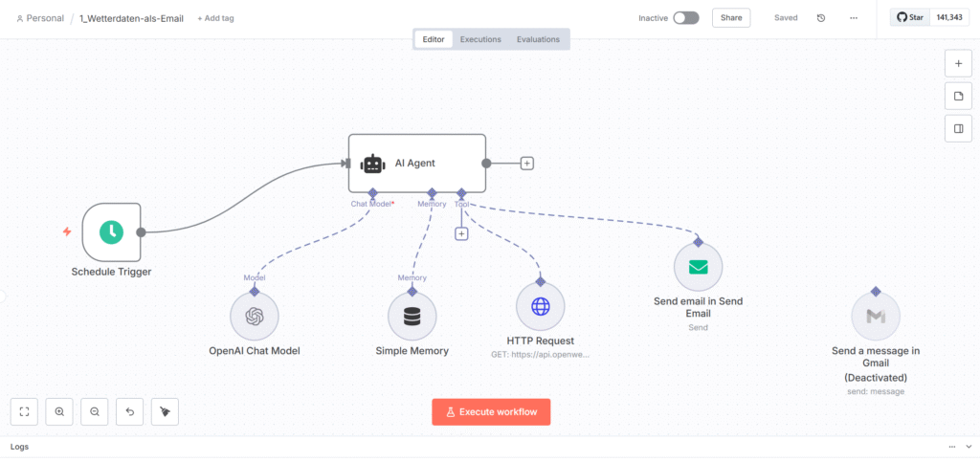Viewport: 980px width, 462px height.
Task: Switch to the Evaluations tab
Action: tap(538, 39)
